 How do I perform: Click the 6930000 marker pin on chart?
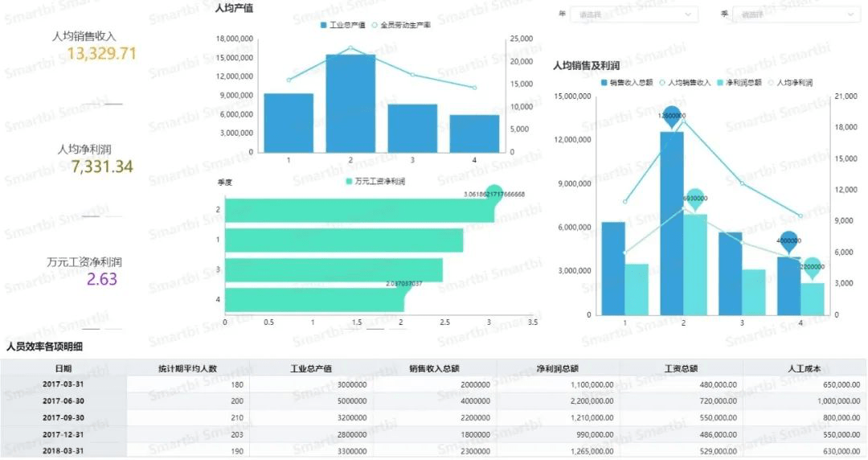tap(694, 198)
